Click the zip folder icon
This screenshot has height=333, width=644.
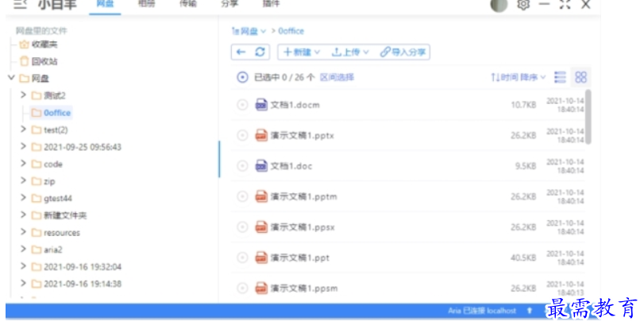click(x=37, y=181)
